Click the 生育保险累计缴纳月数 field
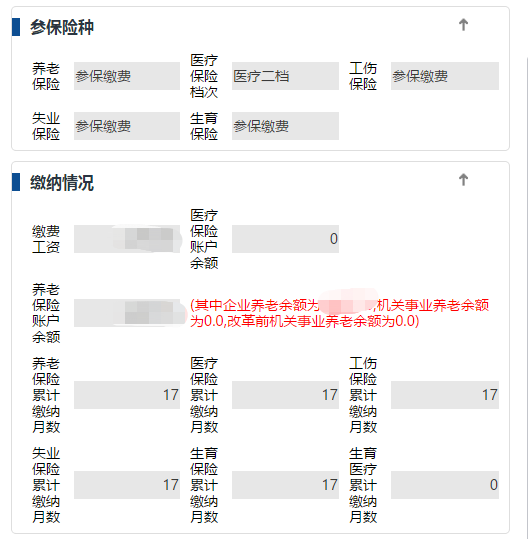The width and height of the screenshot is (528, 539). coord(285,485)
